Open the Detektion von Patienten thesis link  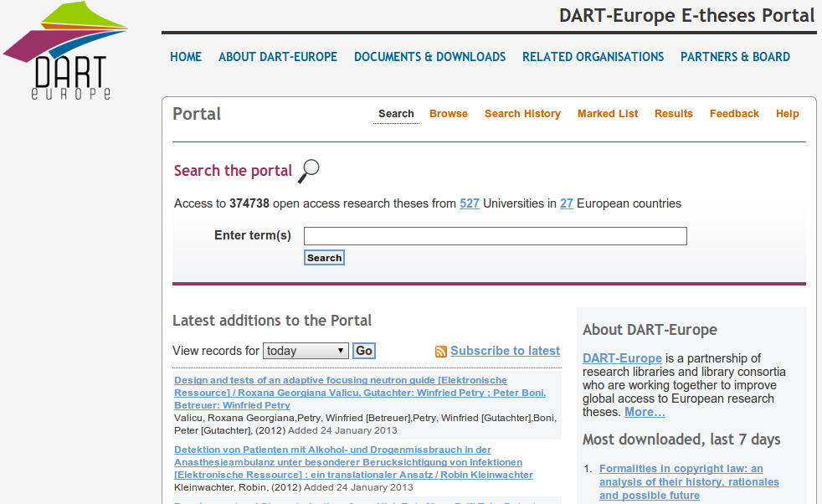click(x=353, y=462)
